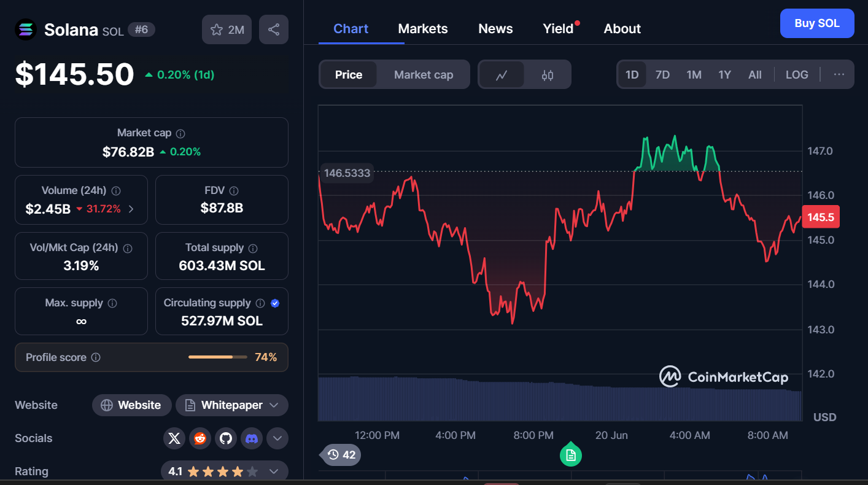Open chart more options ellipsis

pos(839,75)
